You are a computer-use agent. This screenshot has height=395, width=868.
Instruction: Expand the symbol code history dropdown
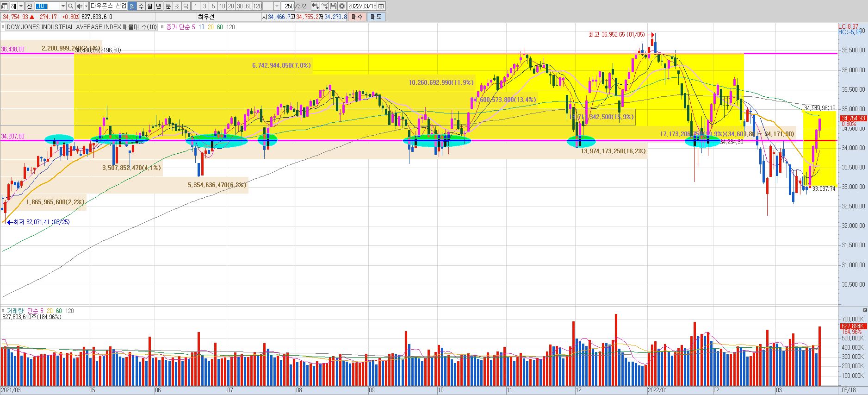coord(63,6)
